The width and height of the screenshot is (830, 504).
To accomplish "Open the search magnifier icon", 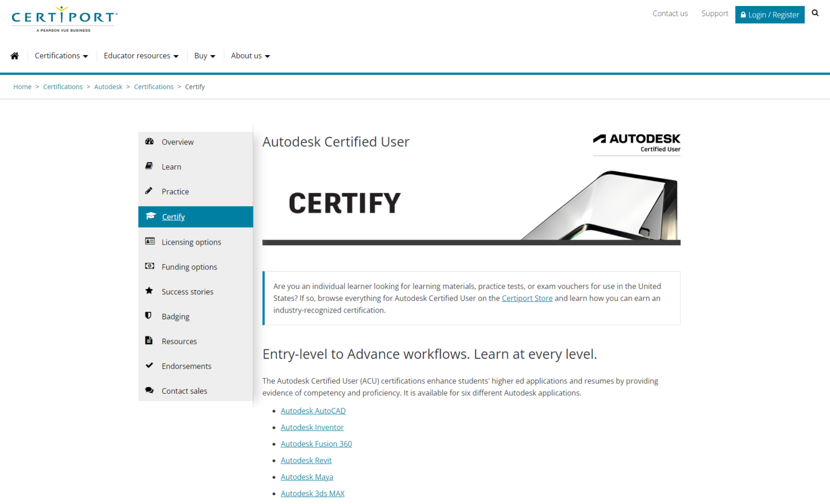I will tap(815, 12).
